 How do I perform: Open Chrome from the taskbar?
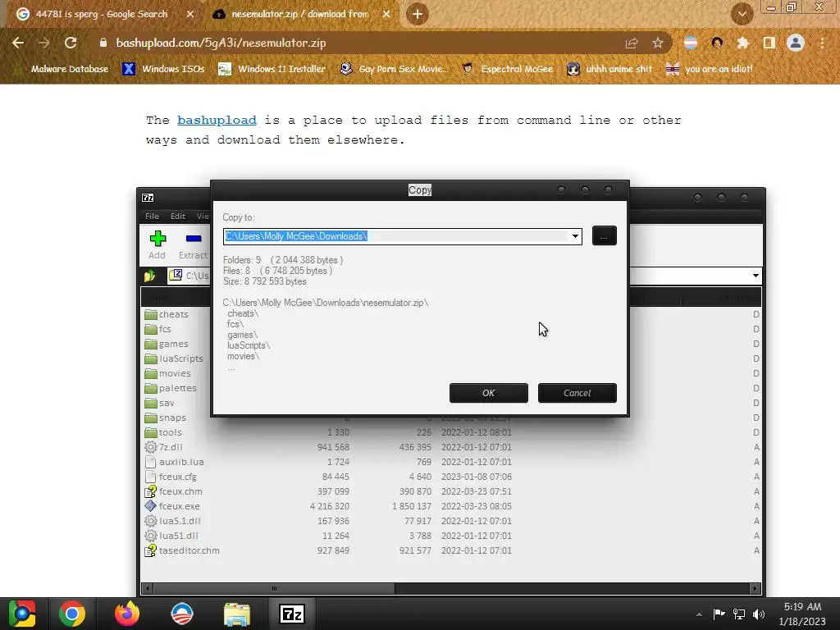72,614
